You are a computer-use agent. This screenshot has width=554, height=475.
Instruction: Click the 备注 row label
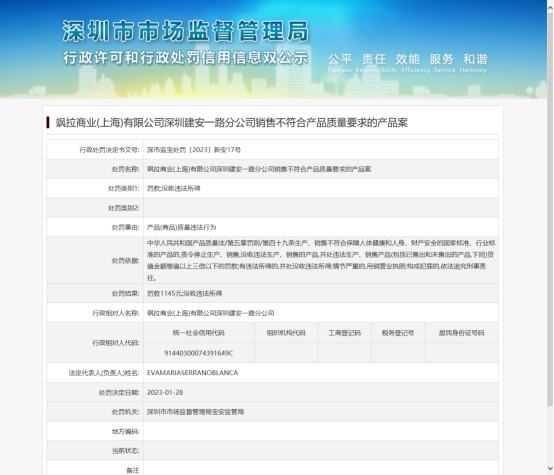tap(132, 470)
